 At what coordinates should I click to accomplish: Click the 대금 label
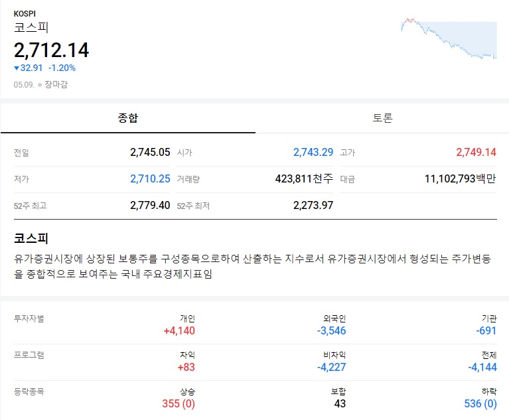[348, 179]
